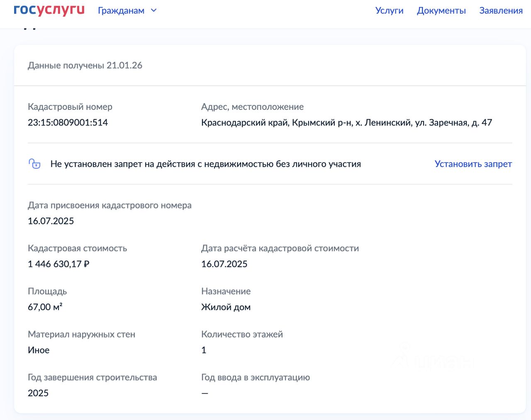
Task: Follow the Установить запрет link
Action: (473, 164)
